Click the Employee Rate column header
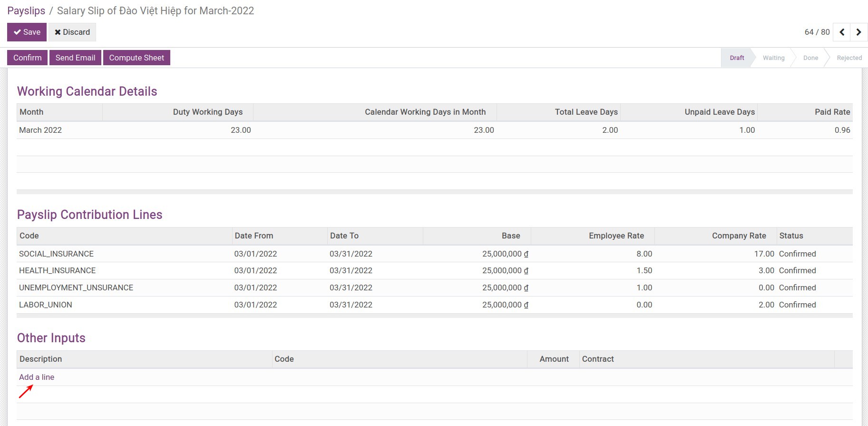The height and width of the screenshot is (426, 868). click(x=616, y=236)
